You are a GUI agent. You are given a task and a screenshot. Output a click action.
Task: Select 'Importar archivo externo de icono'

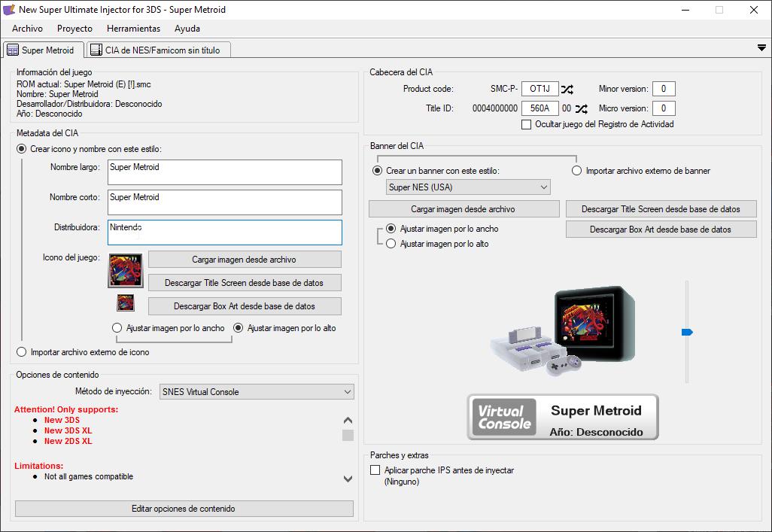83,352
